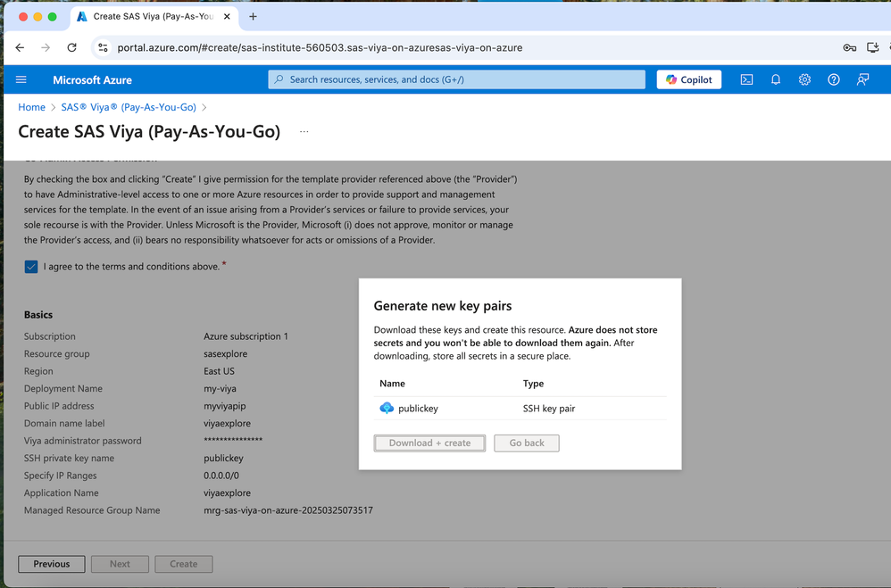Click the Copilot button
891x588 pixels.
(x=688, y=79)
